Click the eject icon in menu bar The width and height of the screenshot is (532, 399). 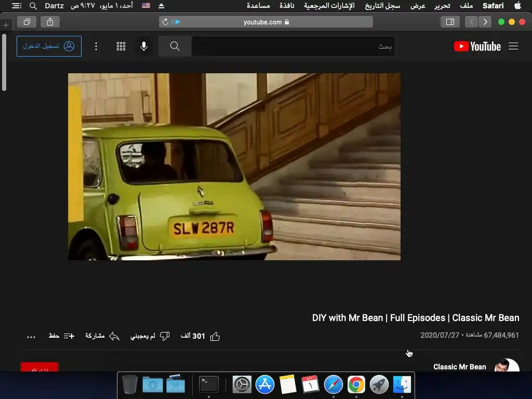tap(162, 5)
